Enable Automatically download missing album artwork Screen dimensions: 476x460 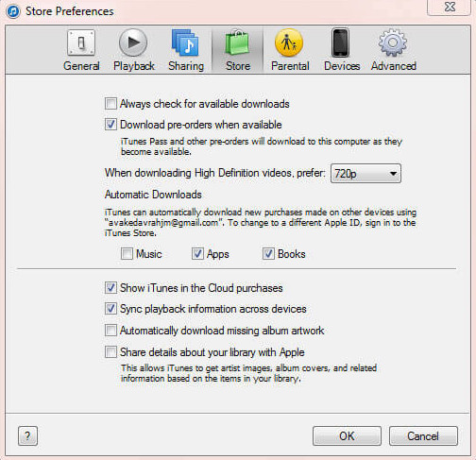tap(110, 331)
